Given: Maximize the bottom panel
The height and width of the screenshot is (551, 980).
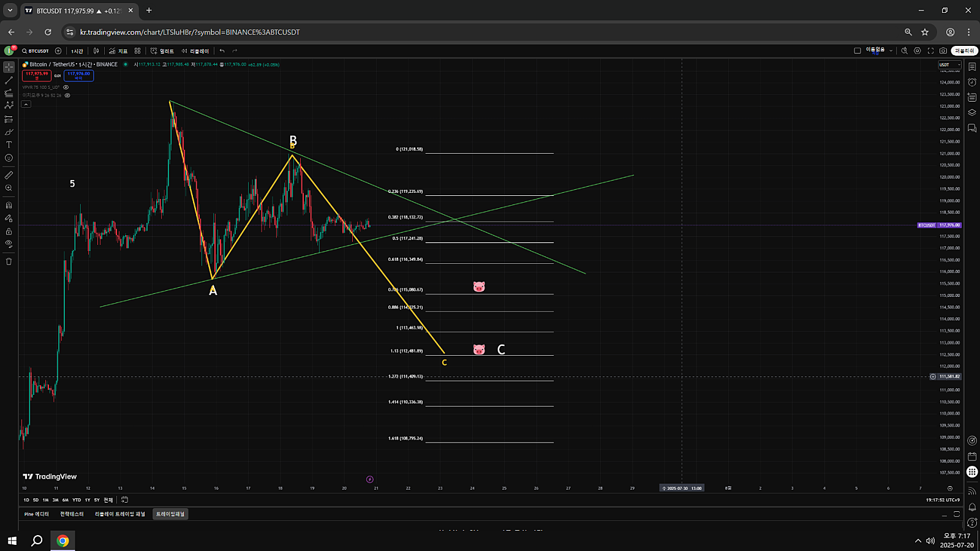Looking at the screenshot, I should [x=957, y=514].
